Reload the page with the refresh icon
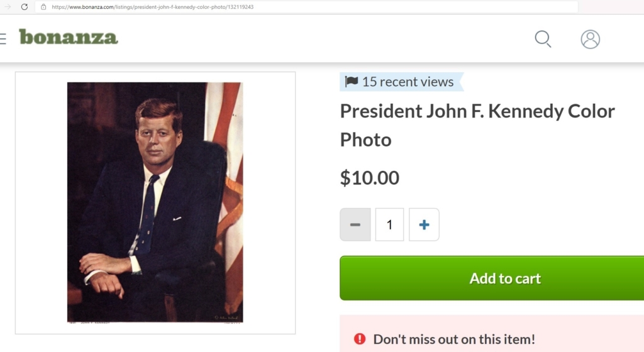Image resolution: width=644 pixels, height=352 pixels. pyautogui.click(x=25, y=7)
